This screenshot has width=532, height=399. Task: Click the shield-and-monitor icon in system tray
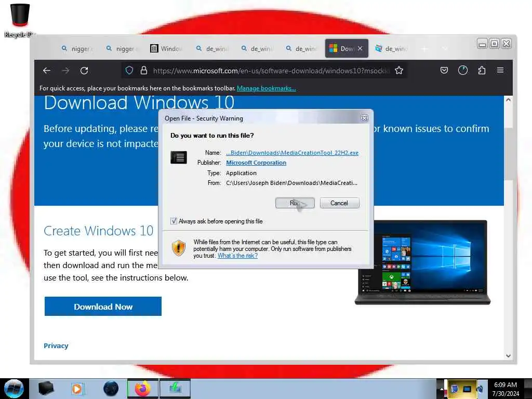point(455,389)
